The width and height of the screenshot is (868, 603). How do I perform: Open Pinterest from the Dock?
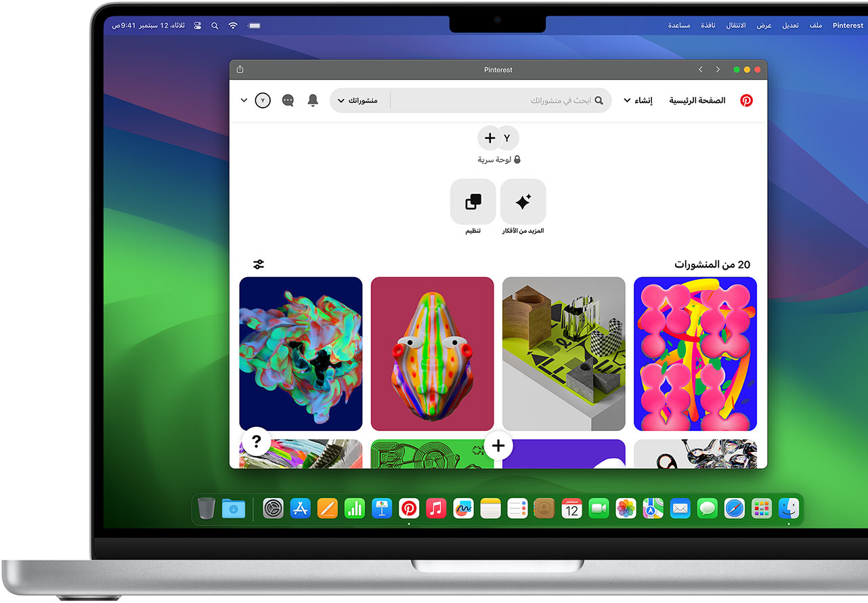(x=409, y=508)
